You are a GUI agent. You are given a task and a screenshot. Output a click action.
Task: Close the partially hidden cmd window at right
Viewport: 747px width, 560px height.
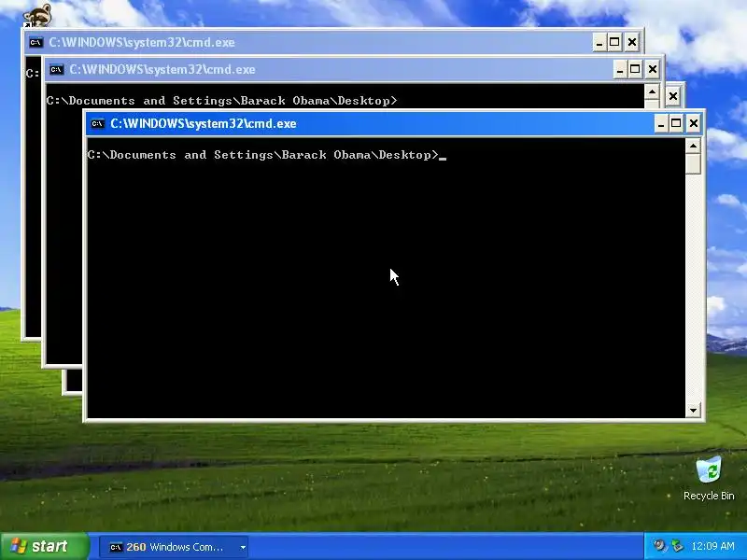673,97
